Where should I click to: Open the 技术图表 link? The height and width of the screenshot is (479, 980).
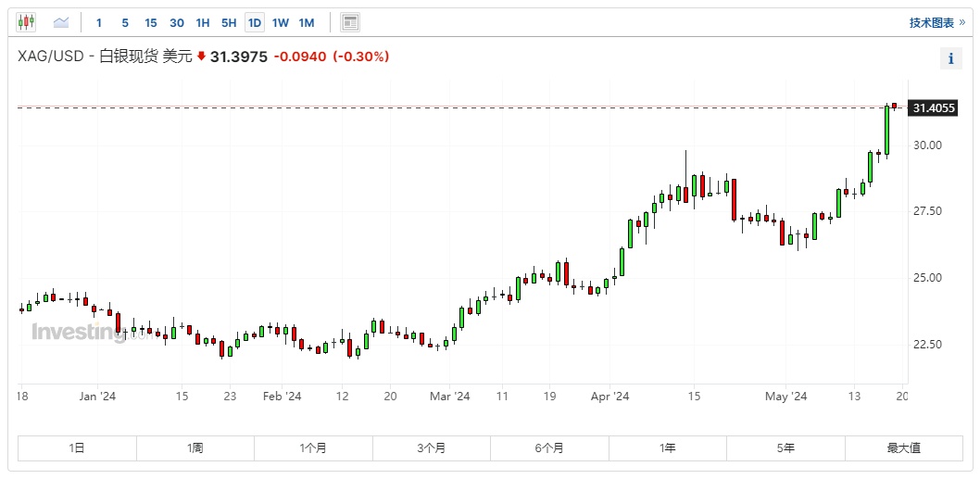930,23
